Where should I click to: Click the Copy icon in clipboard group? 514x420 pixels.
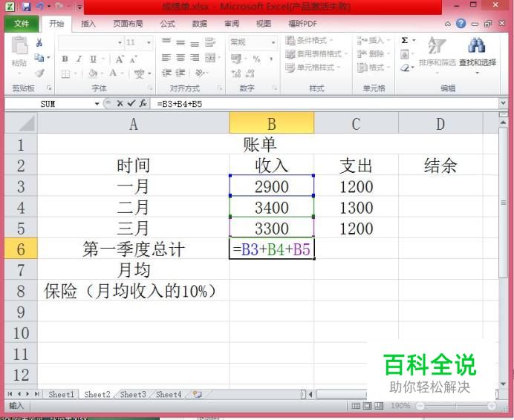point(39,58)
